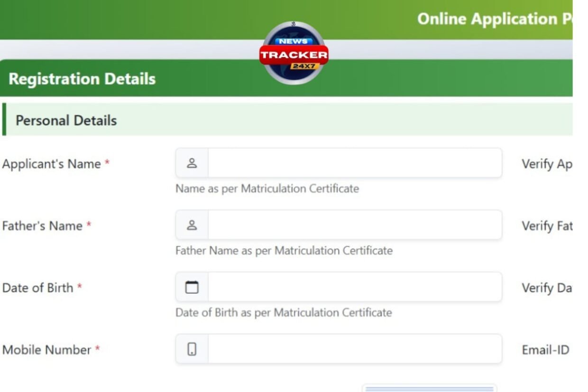Click inside the Applicant's Name input box
Viewport: 588px width, 392px height.
[x=355, y=163]
